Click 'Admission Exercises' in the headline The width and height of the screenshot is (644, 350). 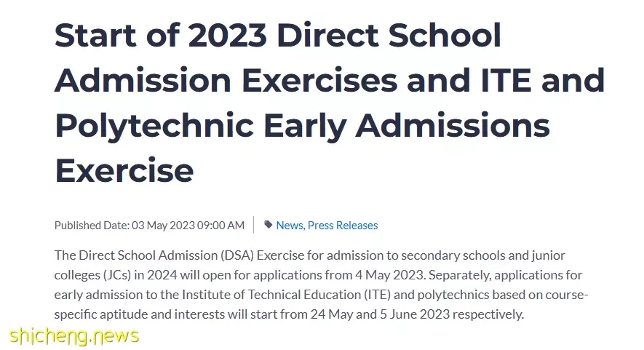226,81
